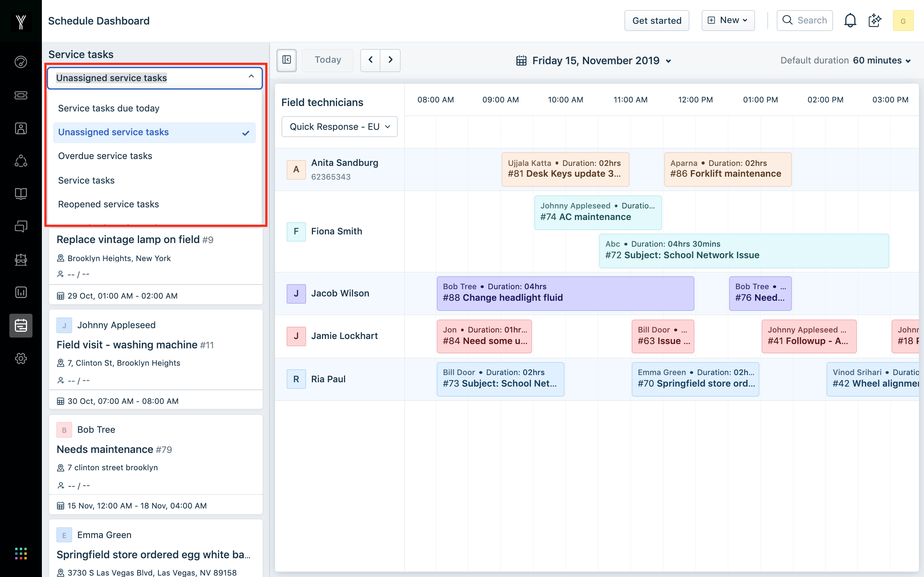
Task: Expand the Quick Response - EU group dropdown
Action: pos(339,127)
